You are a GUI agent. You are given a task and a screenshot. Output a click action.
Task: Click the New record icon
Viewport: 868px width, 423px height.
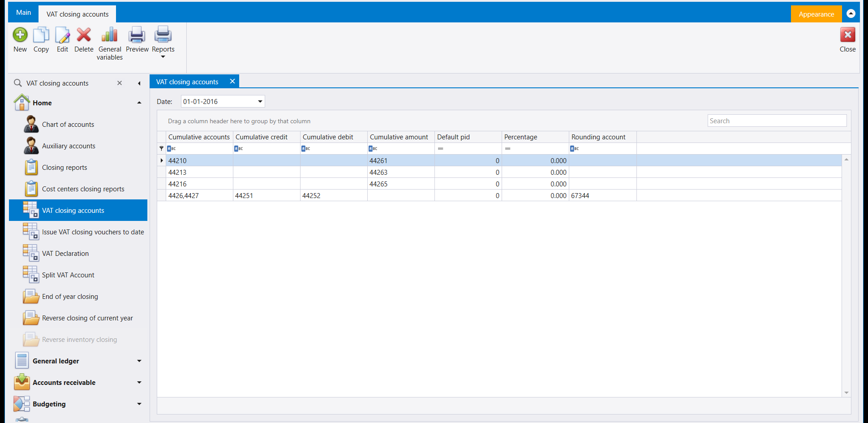(20, 35)
